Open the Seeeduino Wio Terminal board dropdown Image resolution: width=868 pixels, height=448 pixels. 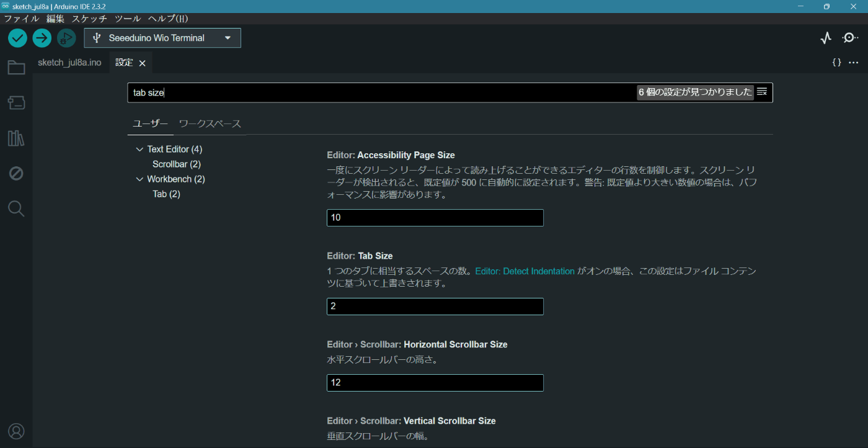[162, 38]
